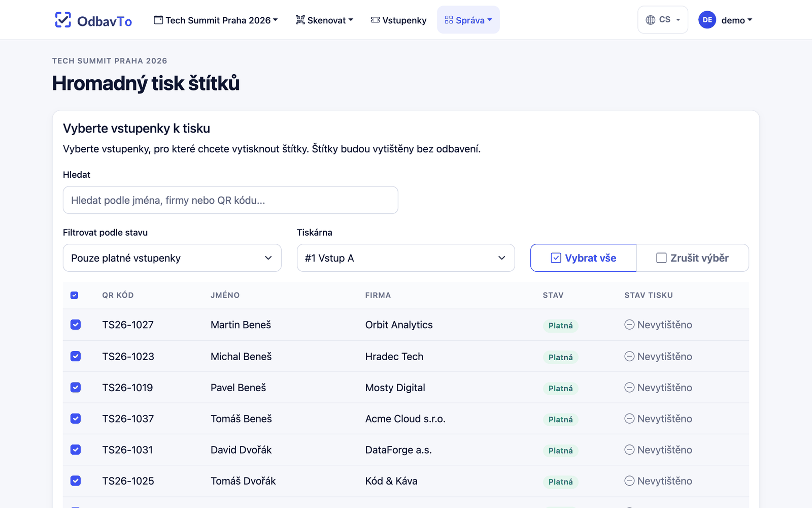This screenshot has width=812, height=508.
Task: Go to the Vstupenky page
Action: pos(398,20)
